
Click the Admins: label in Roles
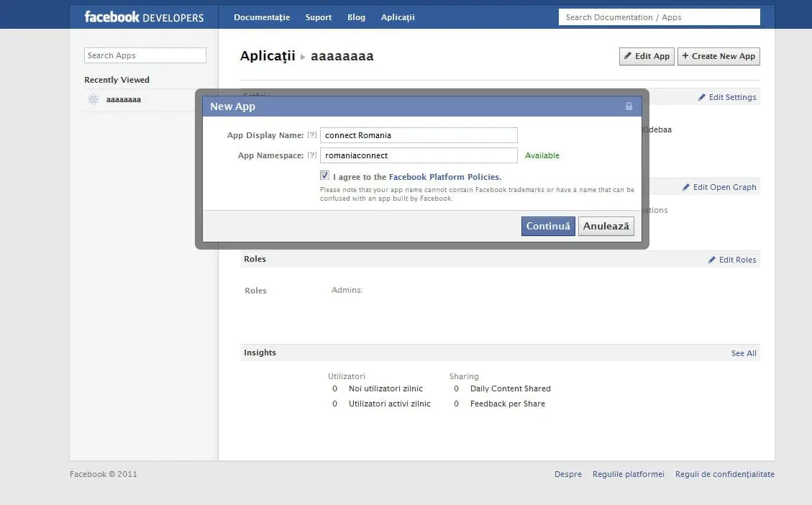pyautogui.click(x=347, y=290)
